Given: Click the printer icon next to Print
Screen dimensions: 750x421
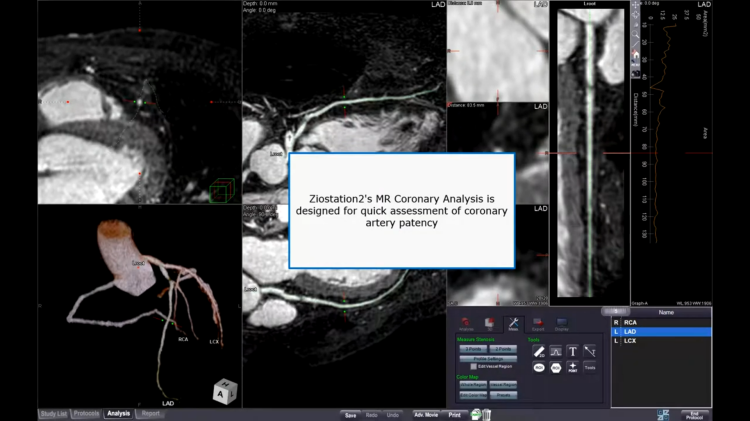Looking at the screenshot, I should pyautogui.click(x=476, y=414).
